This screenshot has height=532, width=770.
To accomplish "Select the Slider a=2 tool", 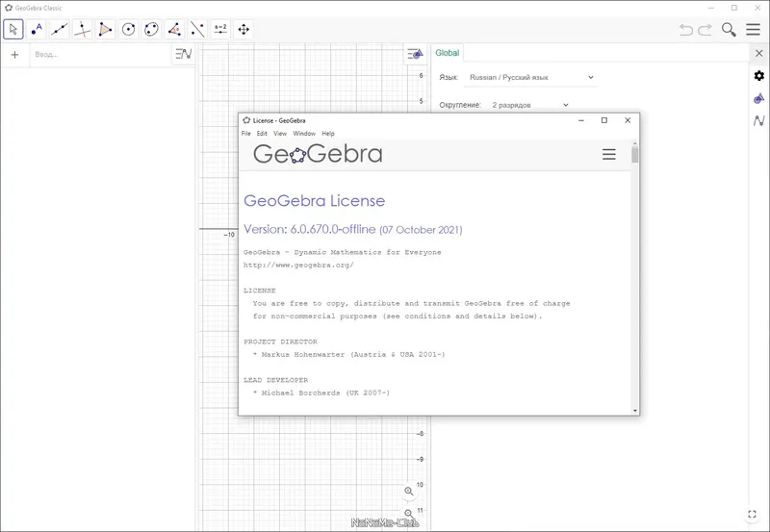I will 220,30.
